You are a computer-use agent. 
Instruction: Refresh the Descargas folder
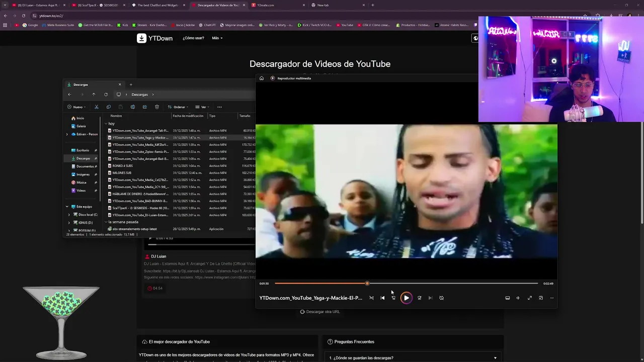(x=106, y=94)
